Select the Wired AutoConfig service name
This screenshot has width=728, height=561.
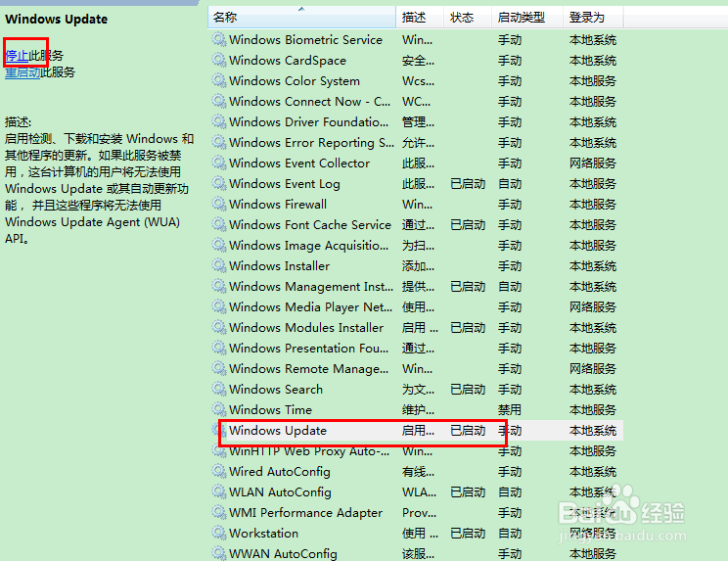280,471
